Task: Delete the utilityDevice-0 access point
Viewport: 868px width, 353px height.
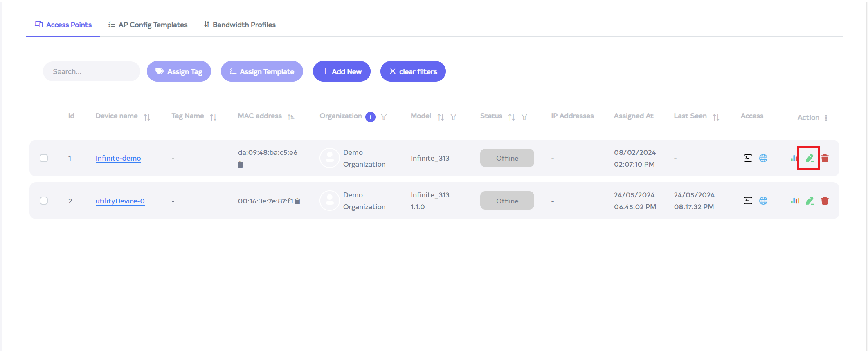Action: click(825, 201)
